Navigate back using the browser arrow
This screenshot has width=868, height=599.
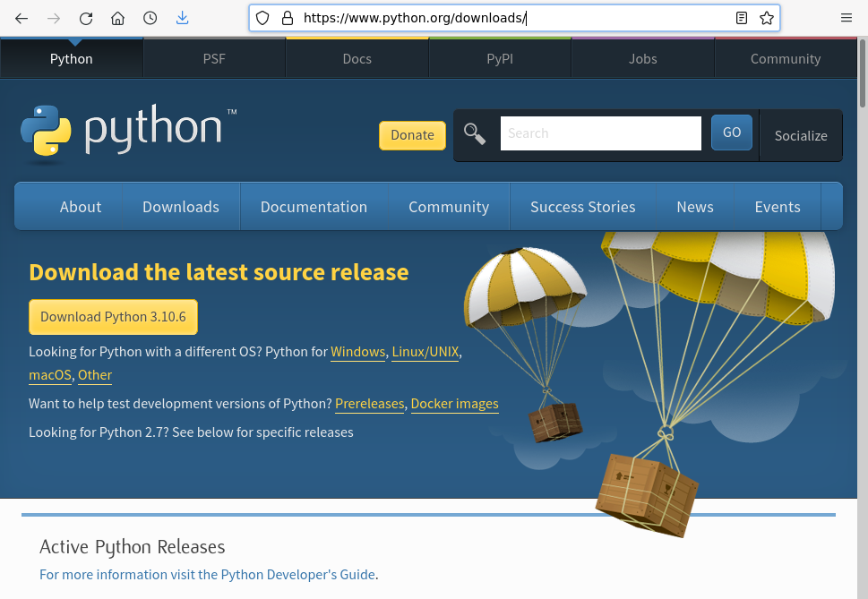point(21,17)
